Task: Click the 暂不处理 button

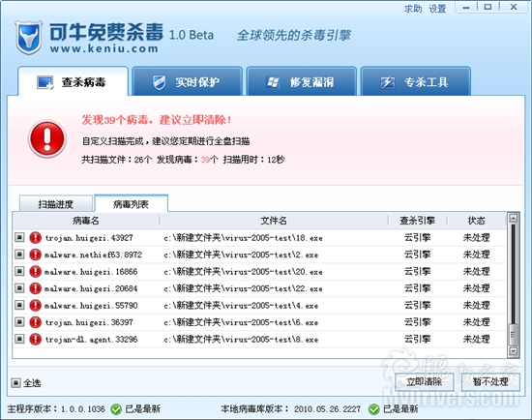Action: pyautogui.click(x=490, y=382)
